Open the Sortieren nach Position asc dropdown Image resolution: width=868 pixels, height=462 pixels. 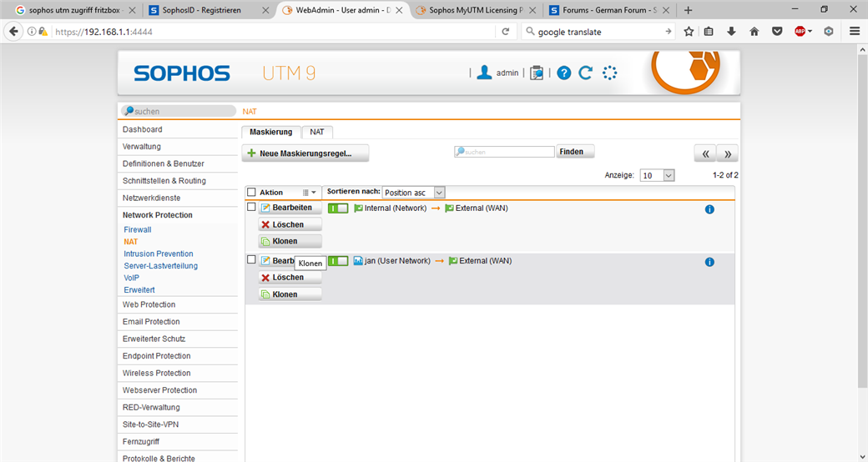coord(413,193)
